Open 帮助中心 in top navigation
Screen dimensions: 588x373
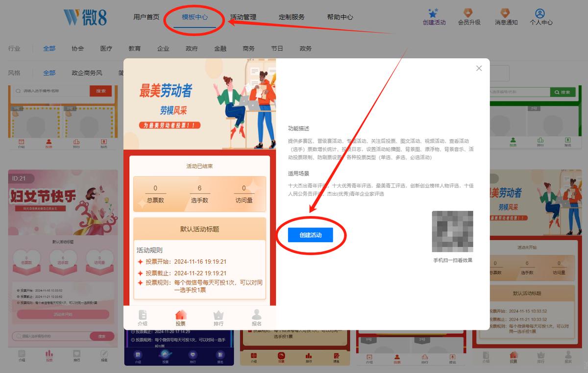(x=340, y=17)
